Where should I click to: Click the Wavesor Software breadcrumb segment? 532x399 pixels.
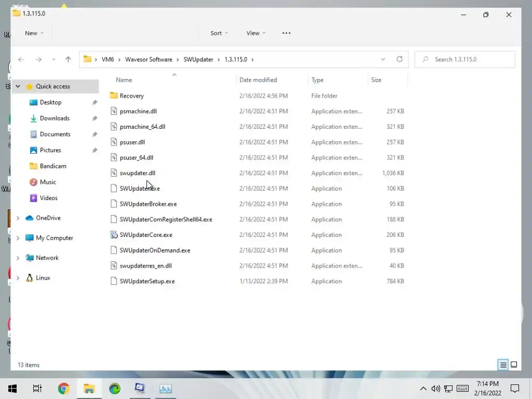(149, 59)
